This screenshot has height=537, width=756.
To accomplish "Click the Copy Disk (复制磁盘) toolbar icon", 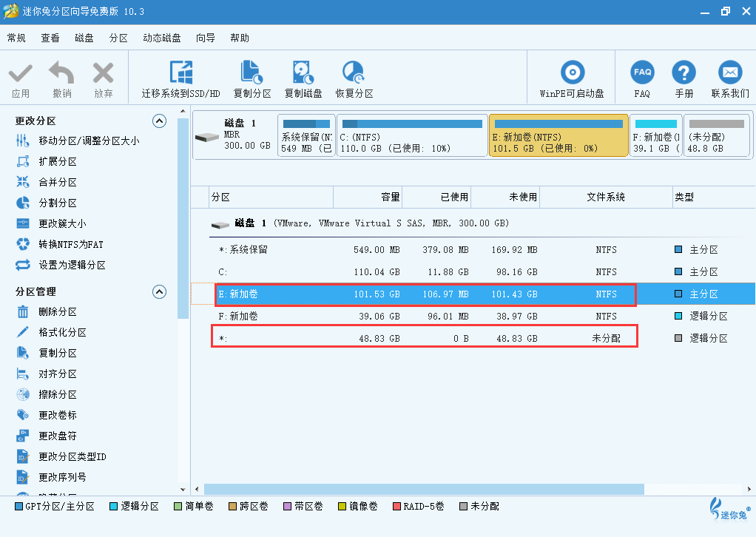I will (x=303, y=72).
